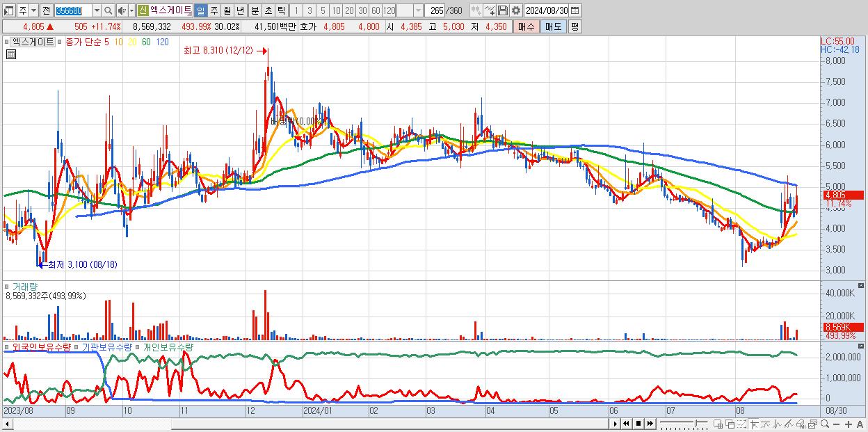Click the bottom magnifier zoom icon
Image resolution: width=868 pixels, height=432 pixels.
pos(825,424)
